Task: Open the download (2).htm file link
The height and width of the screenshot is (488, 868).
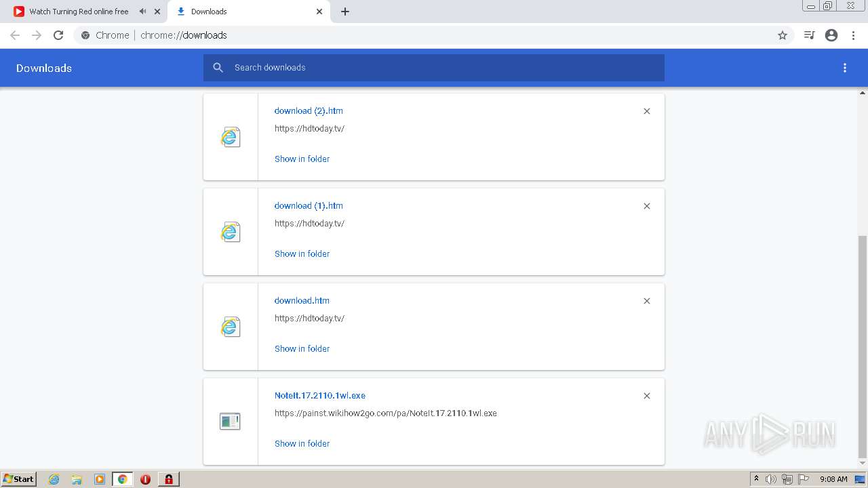Action: 309,110
